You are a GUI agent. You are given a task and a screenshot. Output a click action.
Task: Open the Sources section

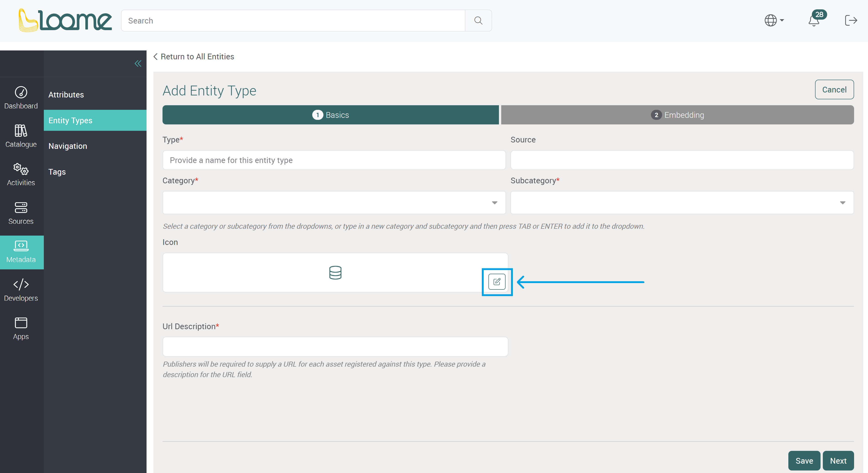click(21, 213)
